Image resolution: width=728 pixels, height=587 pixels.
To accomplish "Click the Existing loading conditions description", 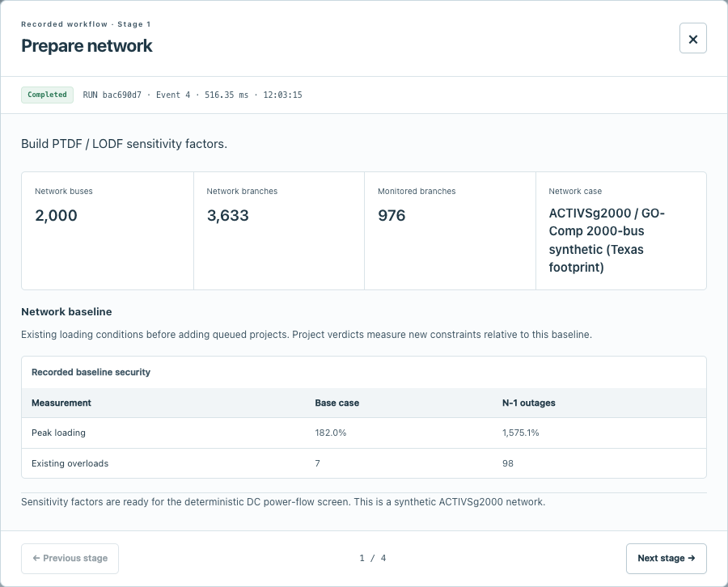I will 307,335.
